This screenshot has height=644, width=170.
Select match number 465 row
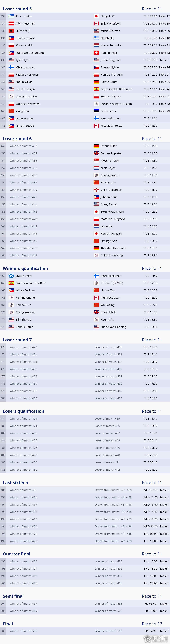point(85,276)
